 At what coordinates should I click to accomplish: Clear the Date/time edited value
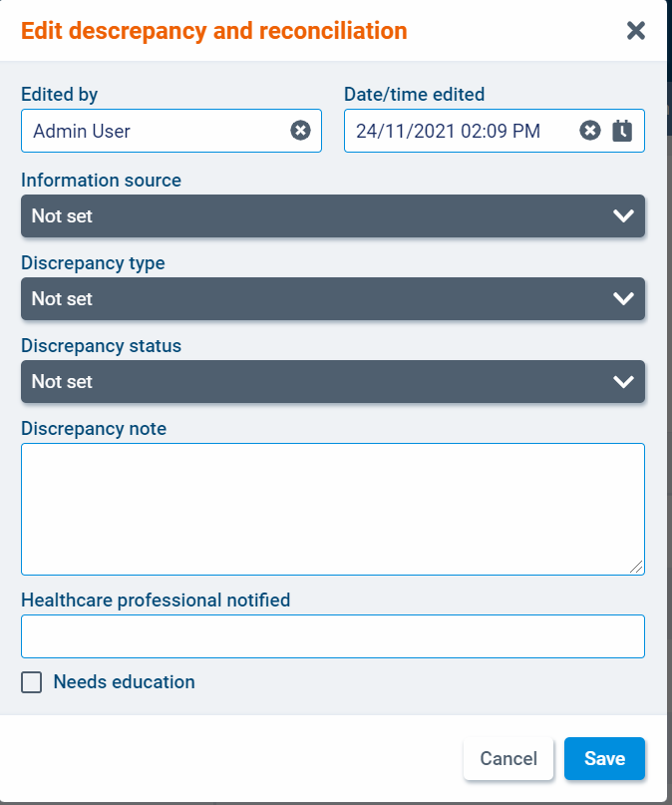(x=590, y=131)
